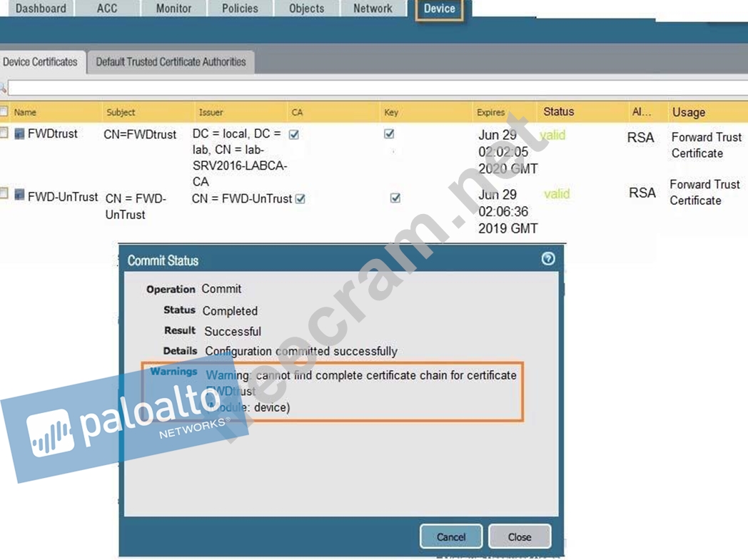Go to the Network tab
This screenshot has height=560, width=748.
373,9
